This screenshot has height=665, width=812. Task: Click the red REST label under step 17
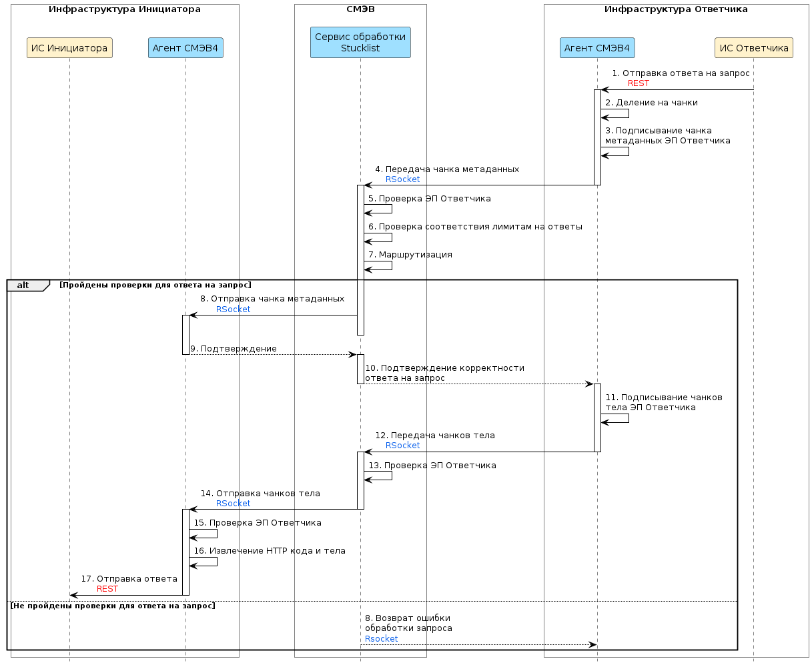click(x=107, y=589)
